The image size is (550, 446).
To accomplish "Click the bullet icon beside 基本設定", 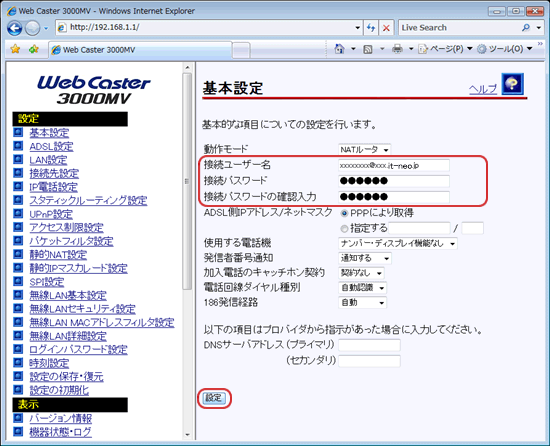I will click(x=18, y=133).
